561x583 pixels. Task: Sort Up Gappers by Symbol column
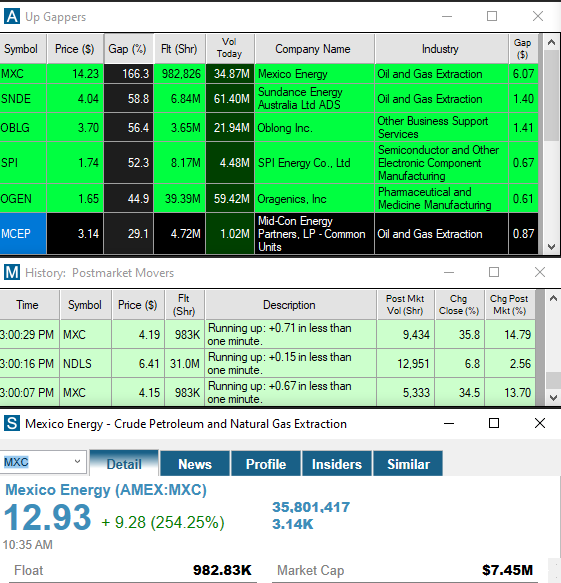click(x=23, y=49)
